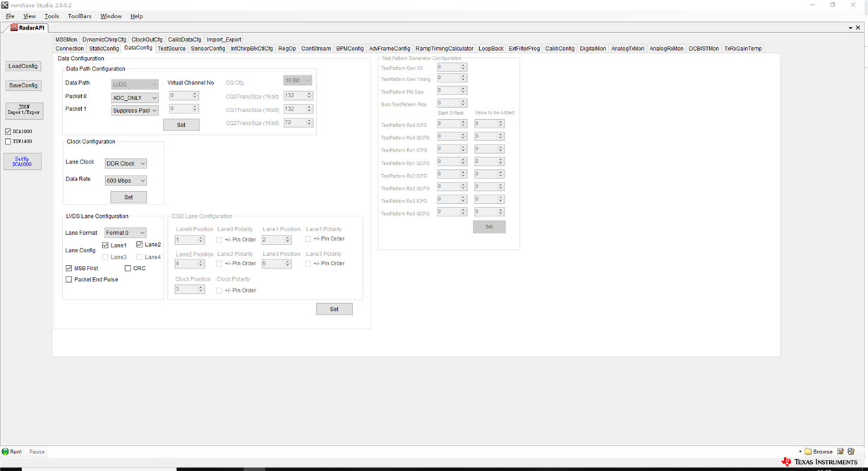
Task: Switch to the SensorConfig tab
Action: (x=208, y=49)
